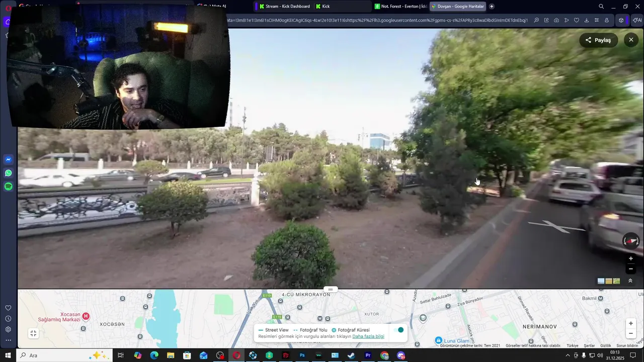Viewport: 644px width, 362px height.
Task: Open the Daha fazla bilgi link
Action: pyautogui.click(x=368, y=336)
